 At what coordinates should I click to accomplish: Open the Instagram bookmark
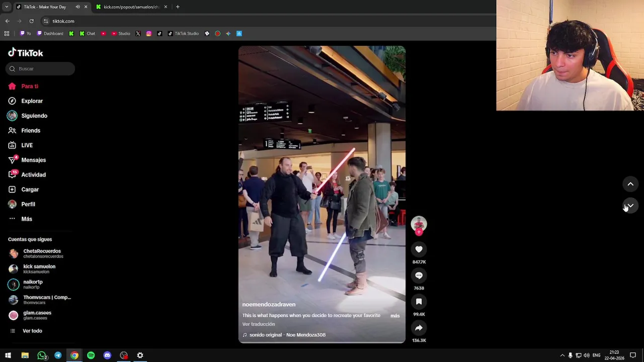pos(149,34)
